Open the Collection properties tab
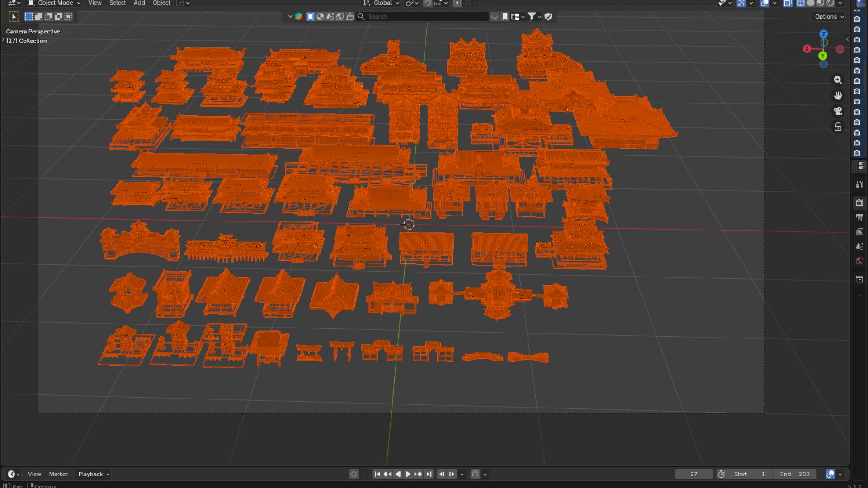Viewport: 868px width, 488px height. coord(859,279)
